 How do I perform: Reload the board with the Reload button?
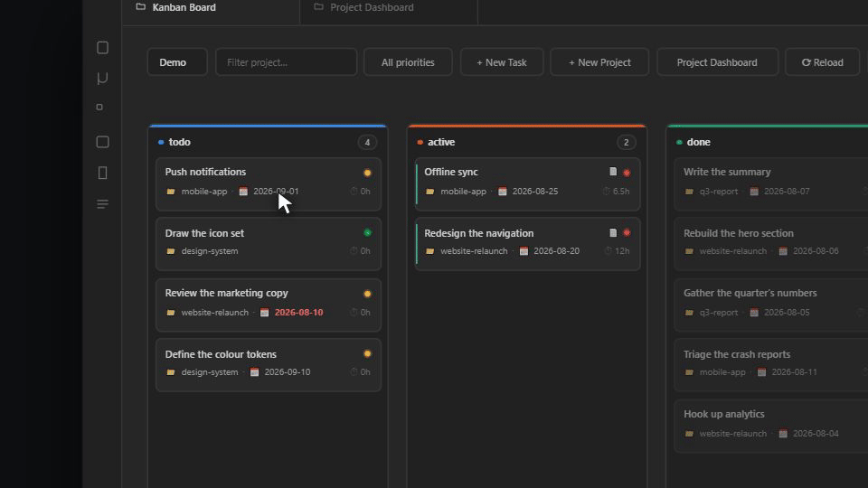823,62
